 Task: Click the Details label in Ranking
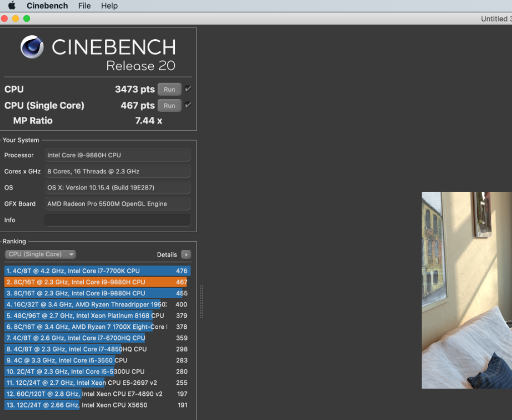(167, 254)
